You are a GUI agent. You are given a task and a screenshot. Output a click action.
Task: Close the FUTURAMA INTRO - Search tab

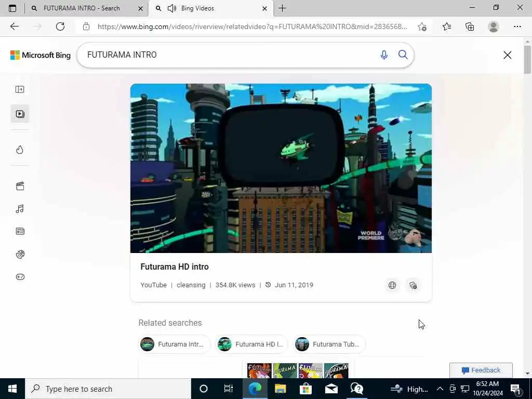[x=140, y=8]
